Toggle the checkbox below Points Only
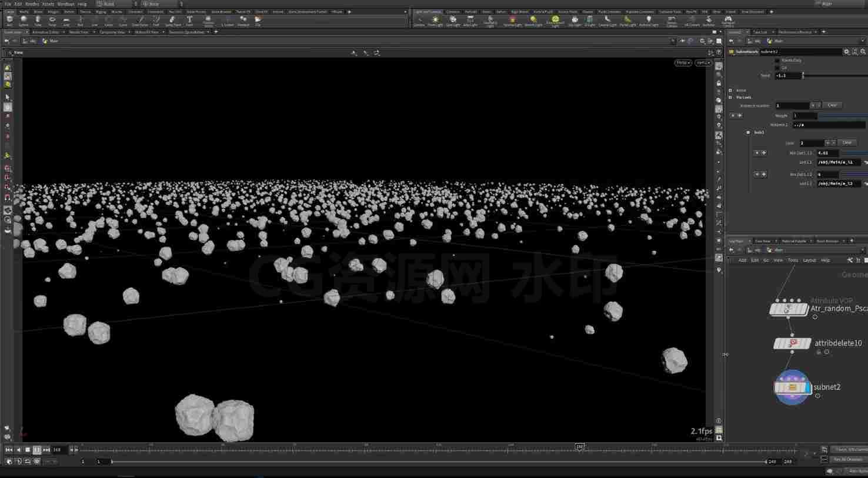Screen dimensions: 868x478 [x=777, y=68]
